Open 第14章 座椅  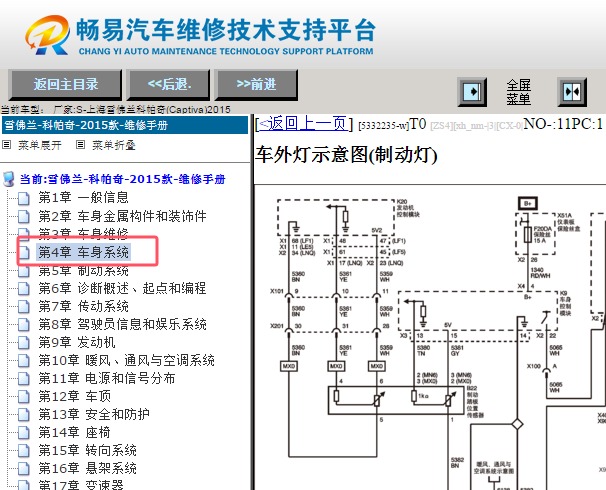pos(75,432)
